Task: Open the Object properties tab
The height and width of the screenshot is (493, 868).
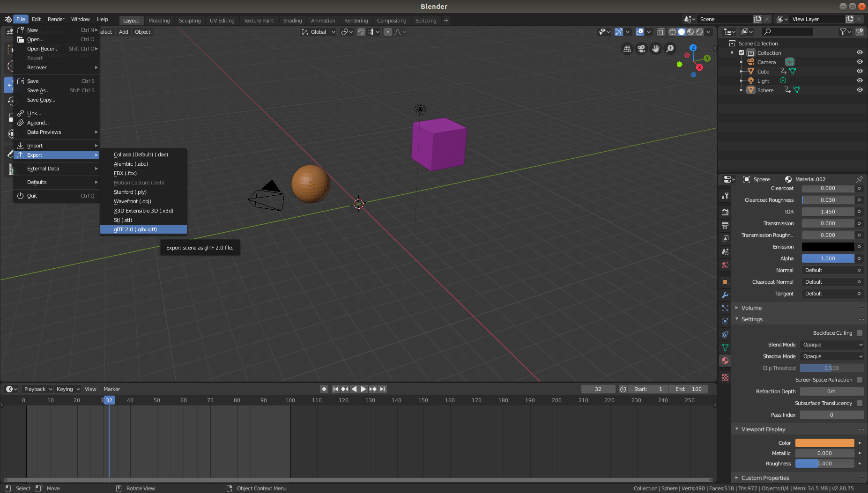Action: [725, 281]
